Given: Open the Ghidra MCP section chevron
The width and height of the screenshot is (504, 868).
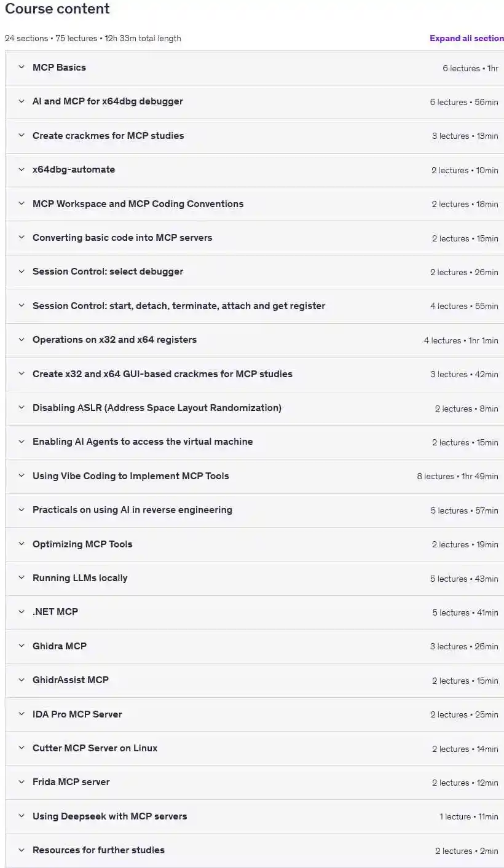Looking at the screenshot, I should point(22,646).
